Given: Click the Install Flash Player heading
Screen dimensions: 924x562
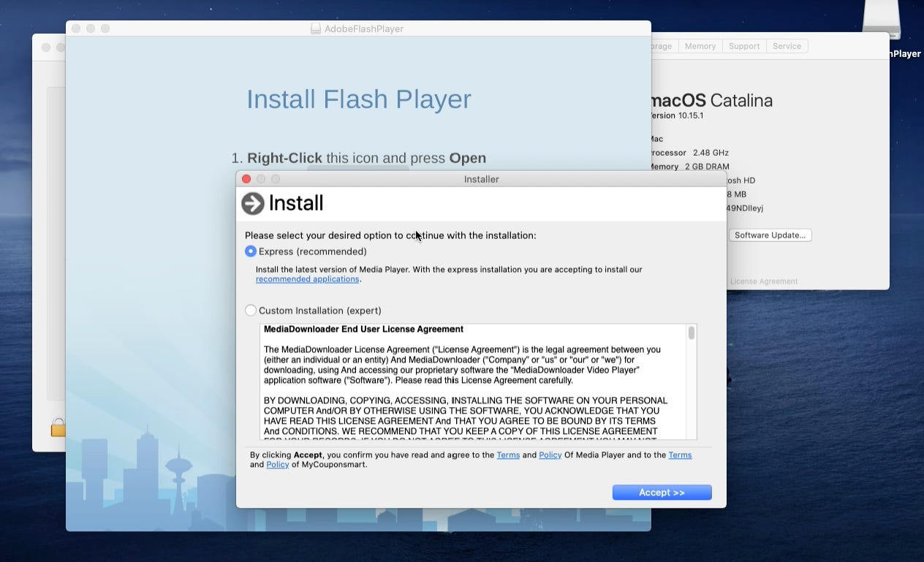Looking at the screenshot, I should [358, 99].
